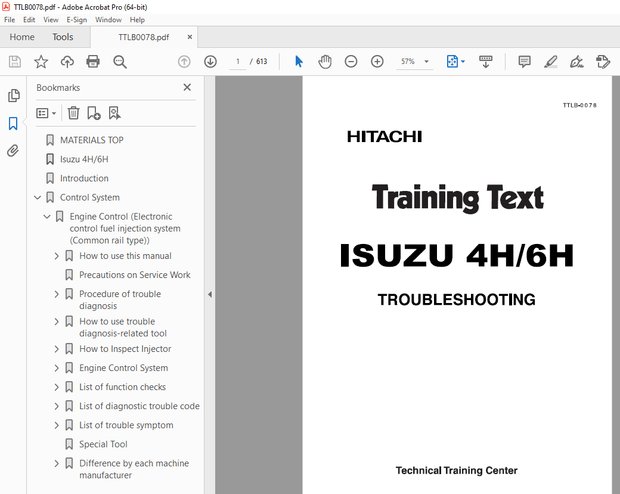Open the Edit menu
This screenshot has width=620, height=494.
(29, 20)
